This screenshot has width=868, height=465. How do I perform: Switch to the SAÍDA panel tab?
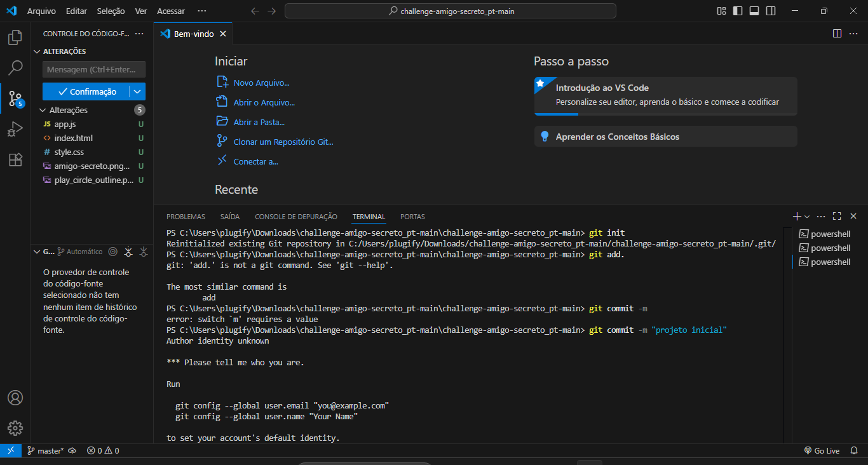[230, 217]
